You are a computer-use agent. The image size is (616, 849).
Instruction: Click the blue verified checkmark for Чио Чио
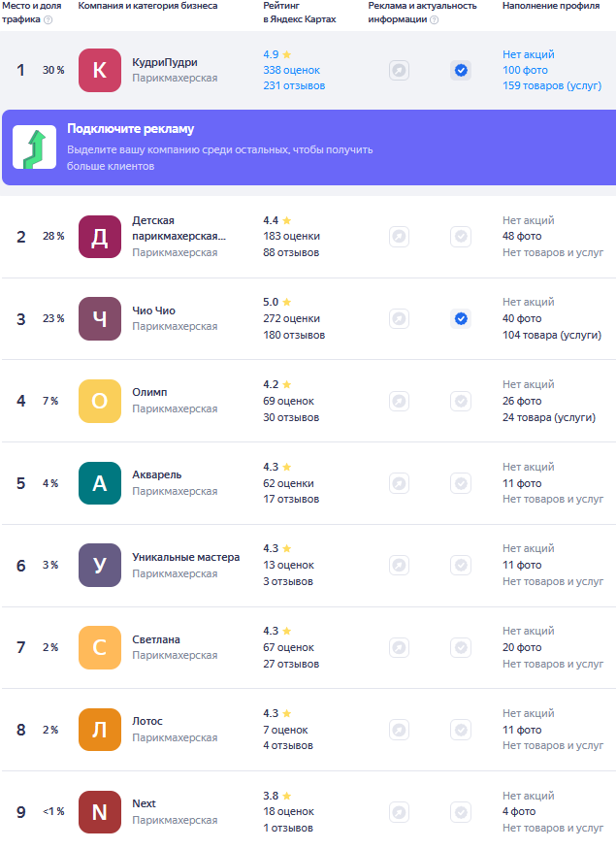click(x=461, y=318)
